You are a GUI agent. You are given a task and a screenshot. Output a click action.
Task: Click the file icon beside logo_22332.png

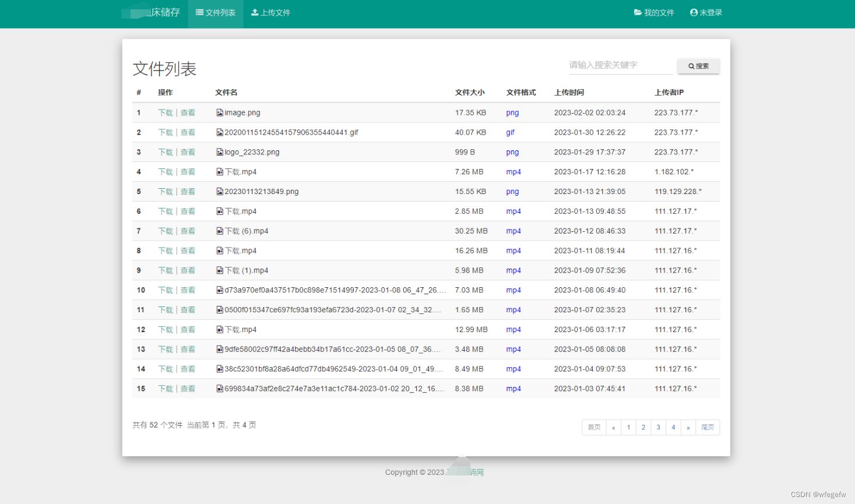click(x=220, y=152)
